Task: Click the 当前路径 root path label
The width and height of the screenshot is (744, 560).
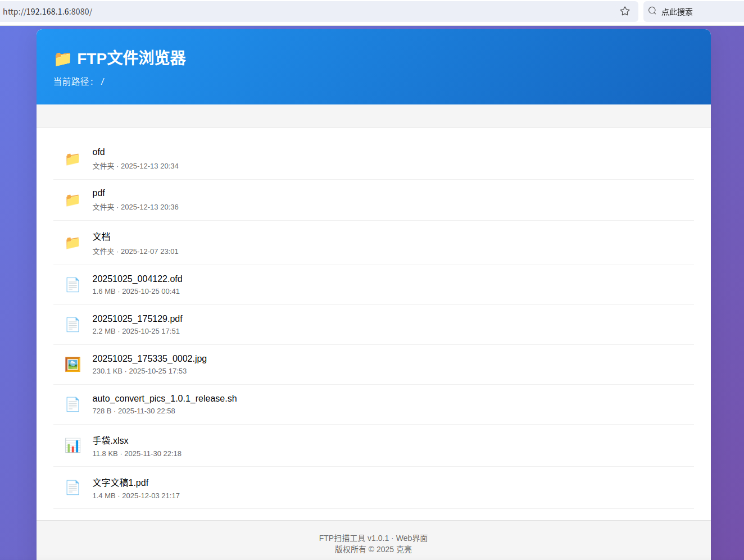Action: click(79, 81)
